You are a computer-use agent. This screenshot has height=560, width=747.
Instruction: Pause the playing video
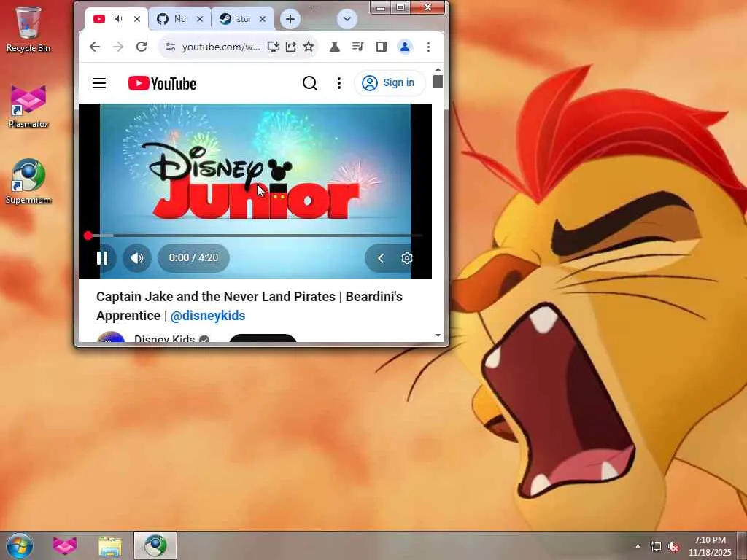click(x=102, y=258)
